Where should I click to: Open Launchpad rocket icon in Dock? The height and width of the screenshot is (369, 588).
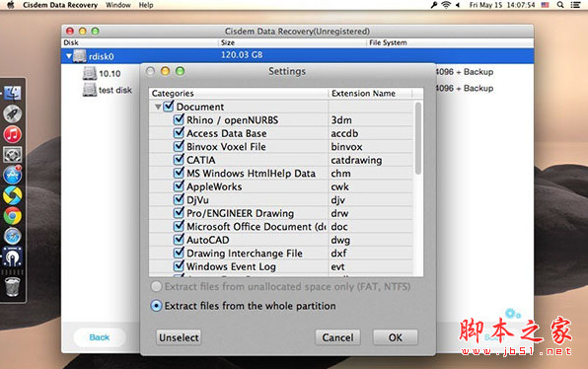tap(13, 113)
